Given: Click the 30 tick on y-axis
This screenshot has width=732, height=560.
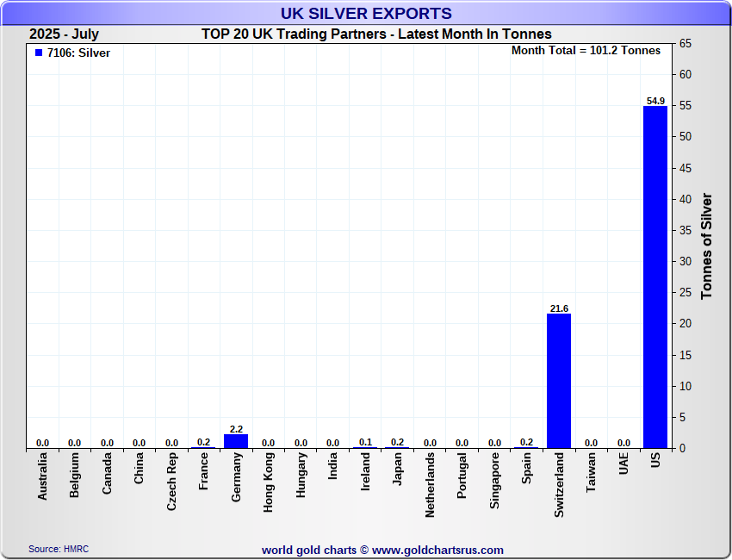Looking at the screenshot, I should tap(685, 262).
